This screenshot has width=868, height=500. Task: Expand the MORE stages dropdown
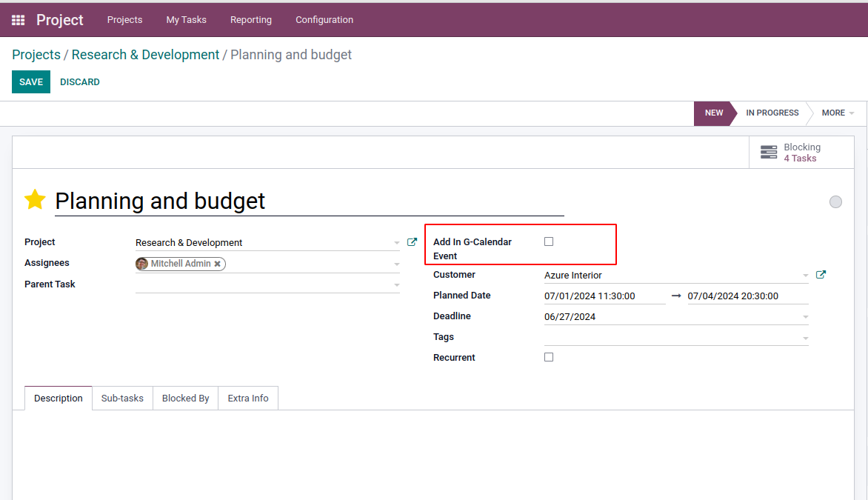point(838,113)
